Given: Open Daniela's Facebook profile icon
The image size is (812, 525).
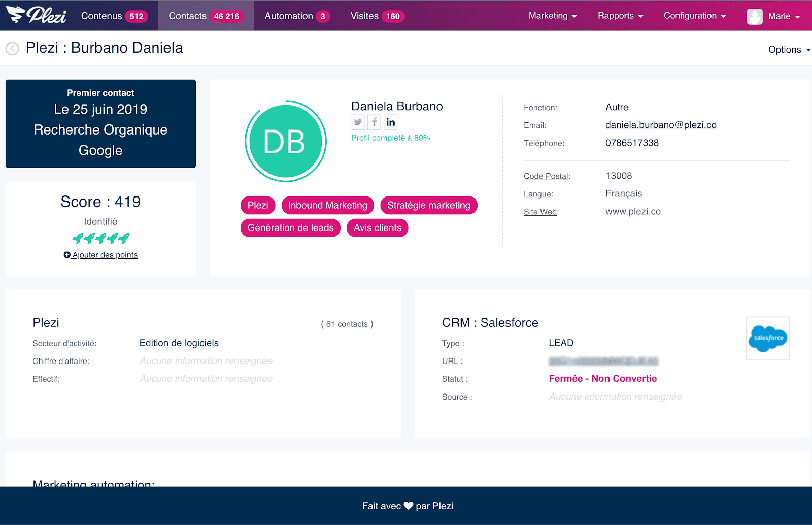Looking at the screenshot, I should 374,122.
